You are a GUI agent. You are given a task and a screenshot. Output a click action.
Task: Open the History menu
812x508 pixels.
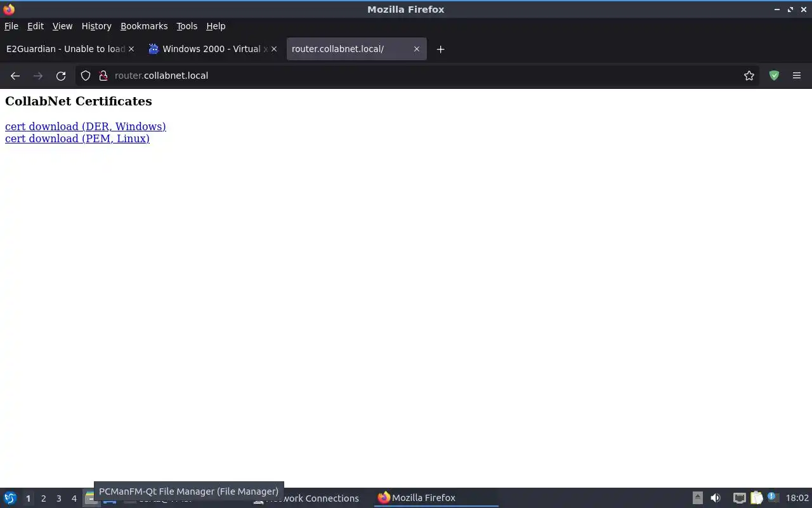coord(96,26)
